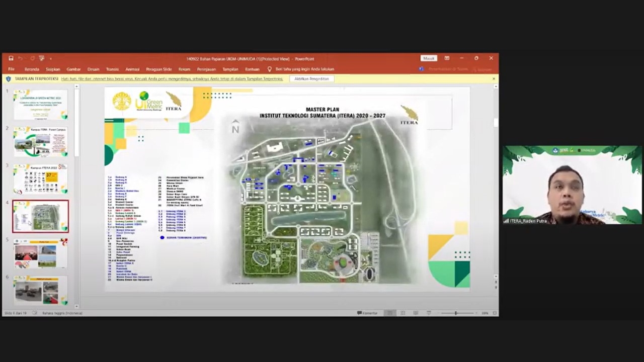Select Normal view in status bar
644x362 pixels.
389,313
